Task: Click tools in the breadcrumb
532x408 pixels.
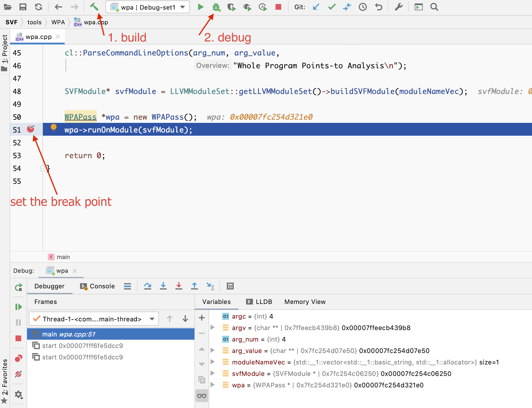Action: 34,22
